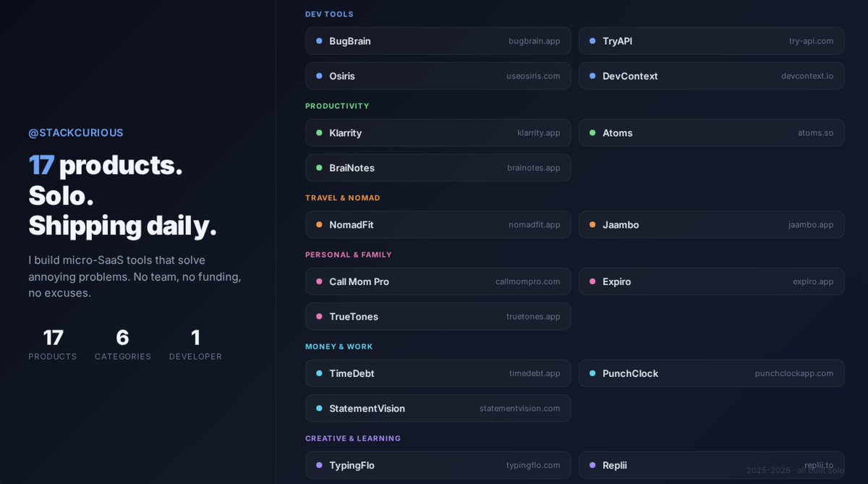This screenshot has height=484, width=868.
Task: Open the TryAPI product card
Action: (x=711, y=41)
